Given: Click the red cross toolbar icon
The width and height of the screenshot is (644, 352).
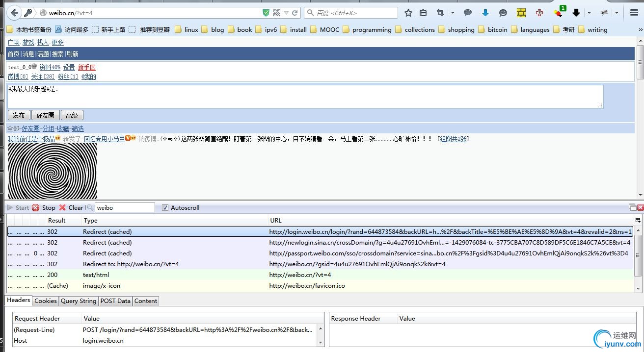Looking at the screenshot, I should [539, 13].
